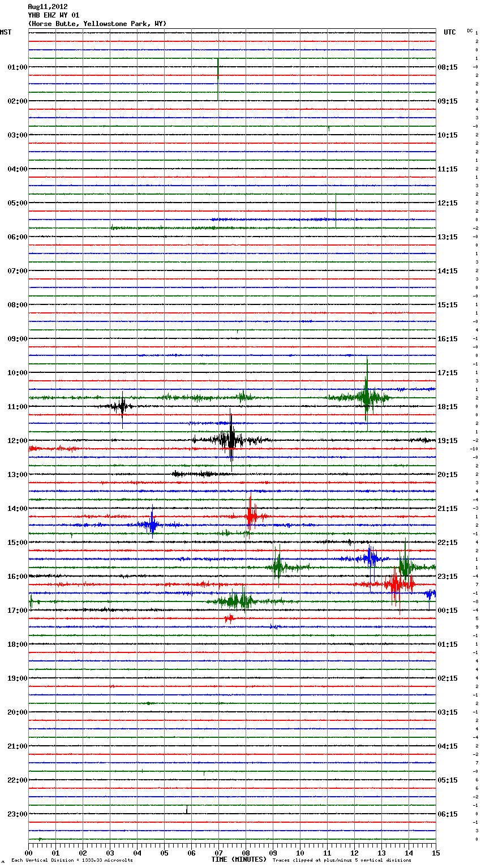Click the '23:15' UTC time label
Viewport: 481px width, 868px height.
click(x=448, y=577)
